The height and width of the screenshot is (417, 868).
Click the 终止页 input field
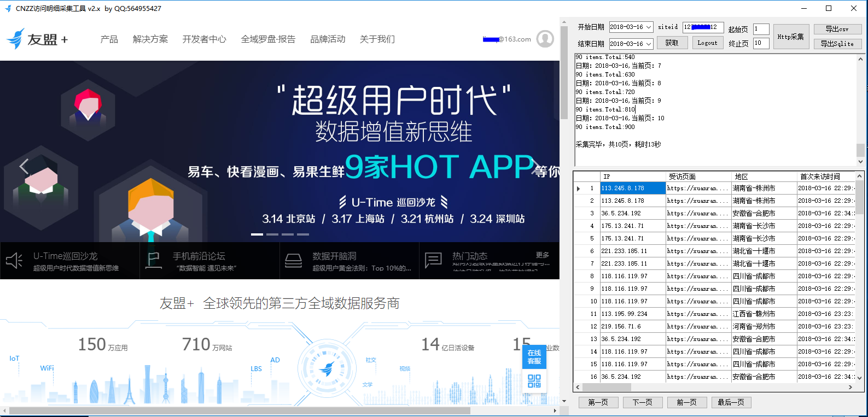coord(761,43)
